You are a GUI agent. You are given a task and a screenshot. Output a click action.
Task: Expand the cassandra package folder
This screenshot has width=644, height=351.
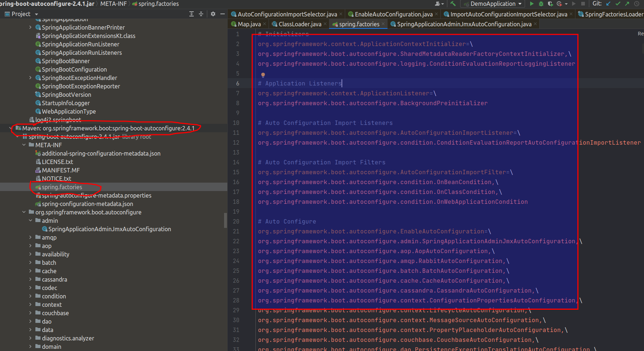tap(30, 279)
